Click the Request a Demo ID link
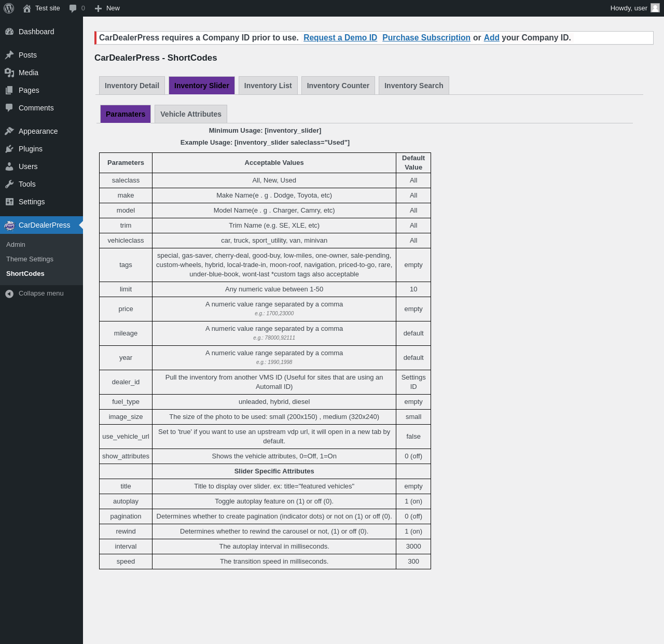This screenshot has width=664, height=644. coord(340,38)
